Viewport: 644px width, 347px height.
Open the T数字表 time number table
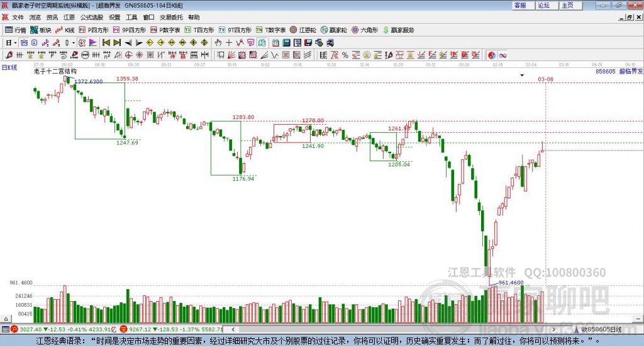[270, 30]
